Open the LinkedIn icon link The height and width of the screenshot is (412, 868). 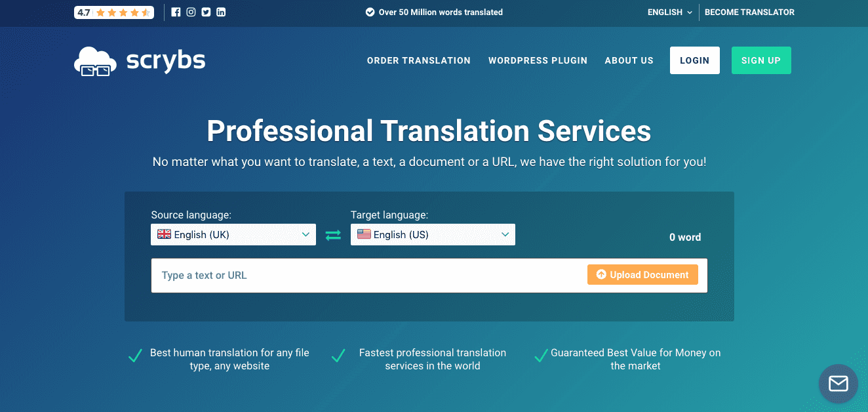tap(221, 12)
